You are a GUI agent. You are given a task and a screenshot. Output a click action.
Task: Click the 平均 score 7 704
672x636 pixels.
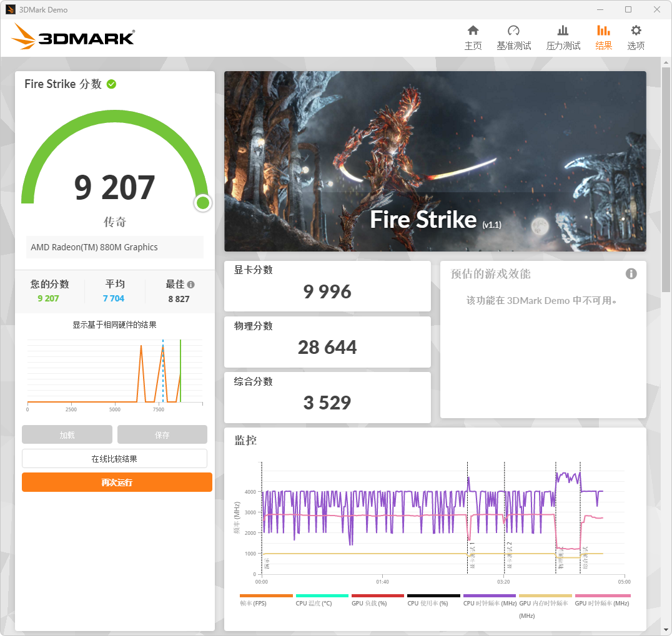pos(114,298)
